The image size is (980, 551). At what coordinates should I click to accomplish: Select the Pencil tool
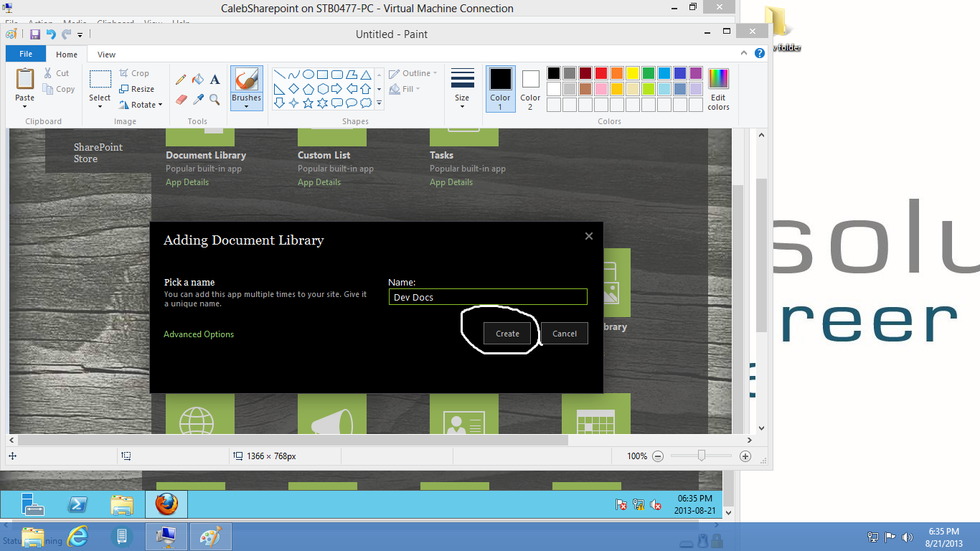point(181,80)
